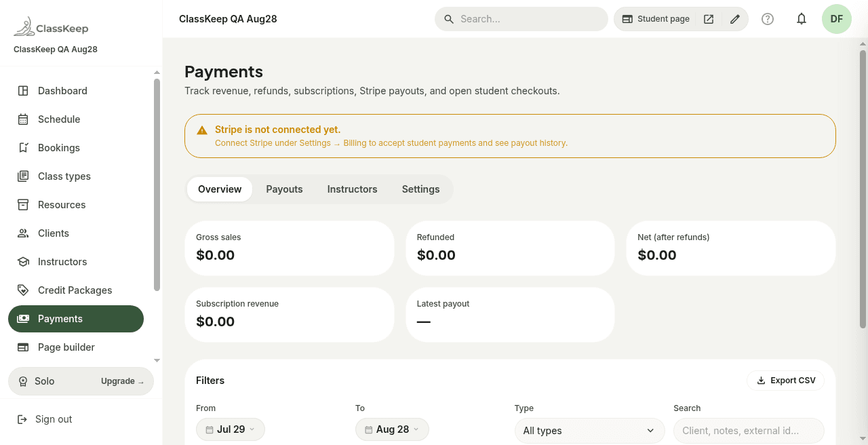The height and width of the screenshot is (445, 868).
Task: Open notifications bell
Action: 802,19
